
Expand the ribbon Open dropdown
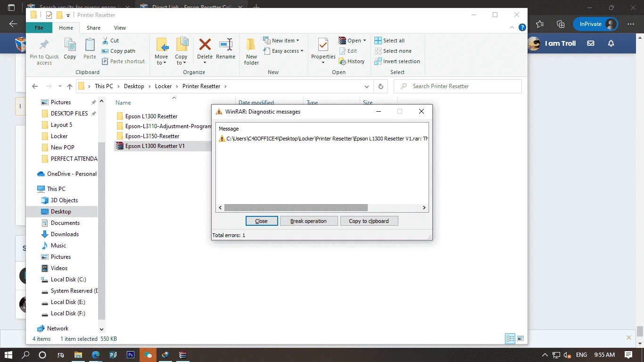click(352, 41)
